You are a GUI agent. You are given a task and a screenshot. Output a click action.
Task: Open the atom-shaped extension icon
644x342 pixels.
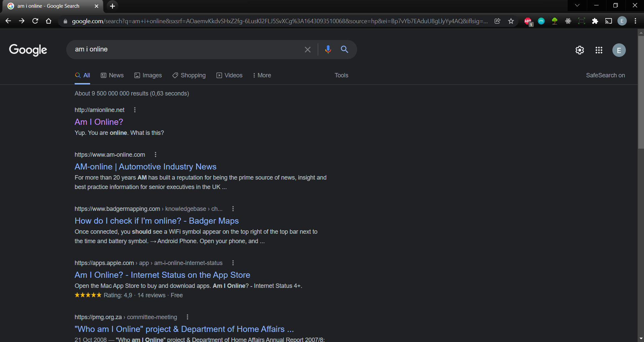(568, 21)
